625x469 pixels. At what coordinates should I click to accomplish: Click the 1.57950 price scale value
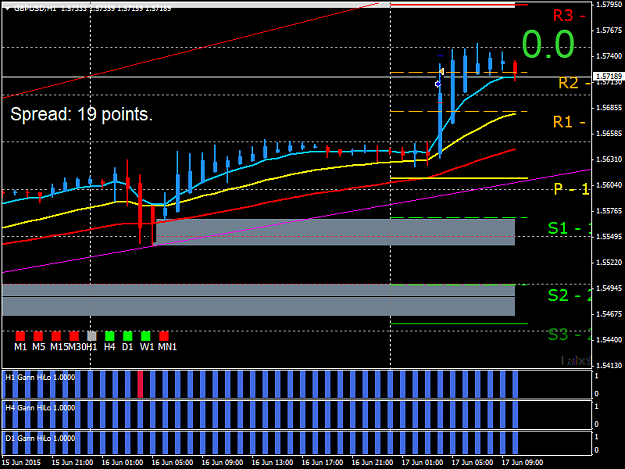[x=609, y=5]
